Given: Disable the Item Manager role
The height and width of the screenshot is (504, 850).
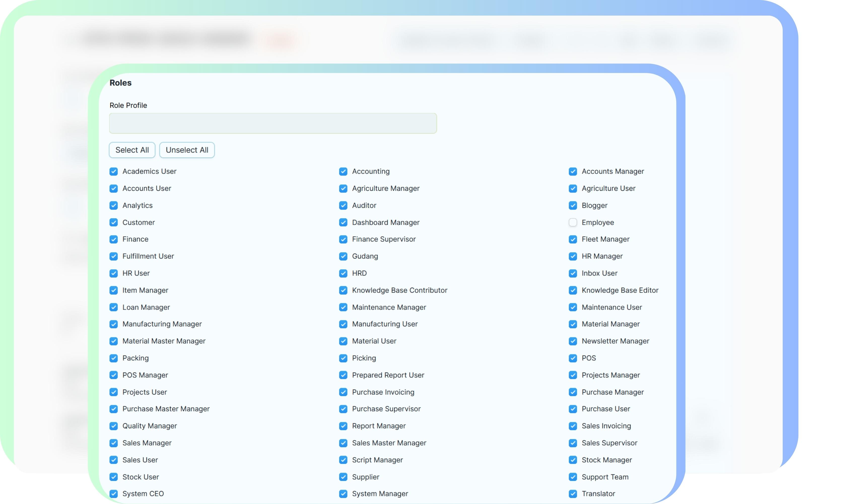Looking at the screenshot, I should [x=114, y=290].
